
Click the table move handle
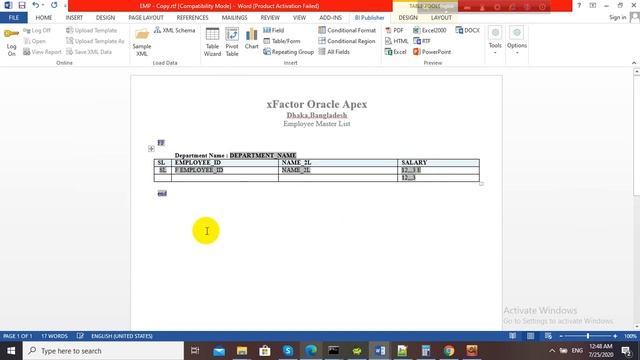pyautogui.click(x=151, y=149)
